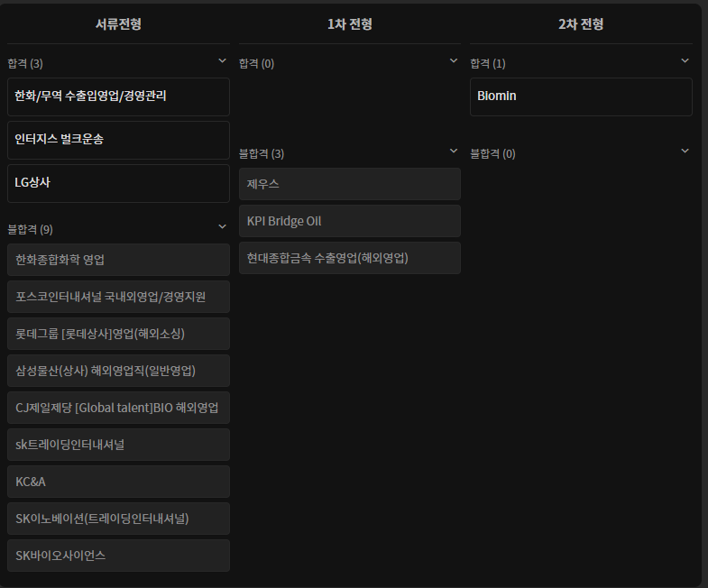The image size is (708, 588).
Task: Click the 1차 전형 불합격 (3) label
Action: (x=262, y=154)
